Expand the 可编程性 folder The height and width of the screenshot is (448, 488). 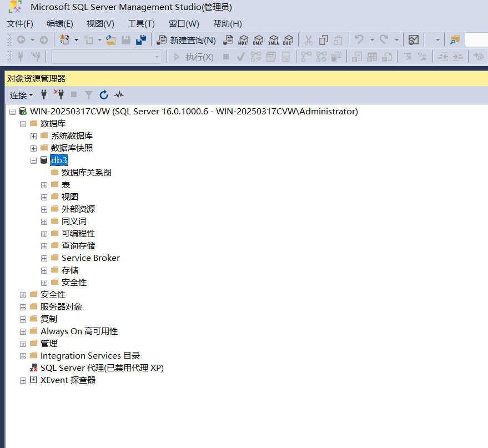click(x=44, y=234)
